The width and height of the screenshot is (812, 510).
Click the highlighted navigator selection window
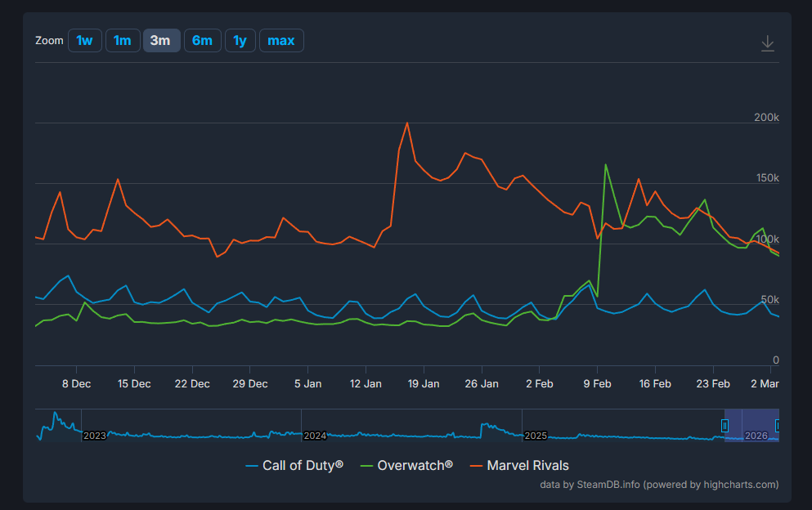click(x=751, y=425)
